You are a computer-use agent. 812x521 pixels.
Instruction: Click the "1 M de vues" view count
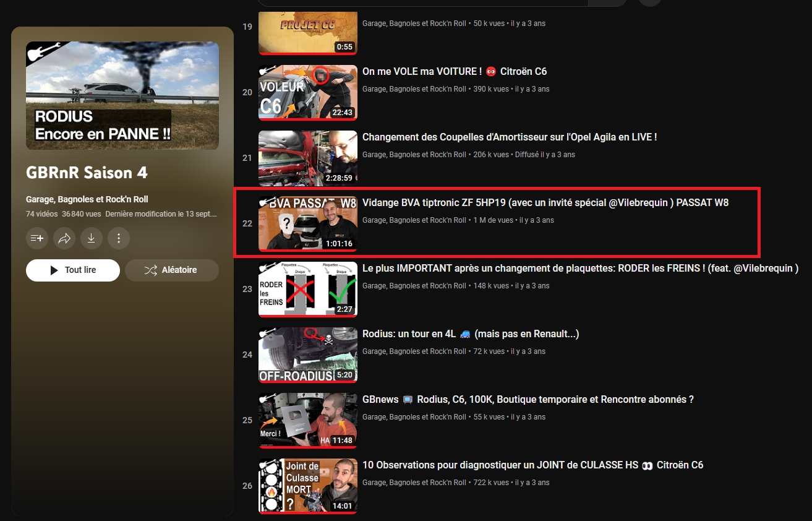click(494, 220)
